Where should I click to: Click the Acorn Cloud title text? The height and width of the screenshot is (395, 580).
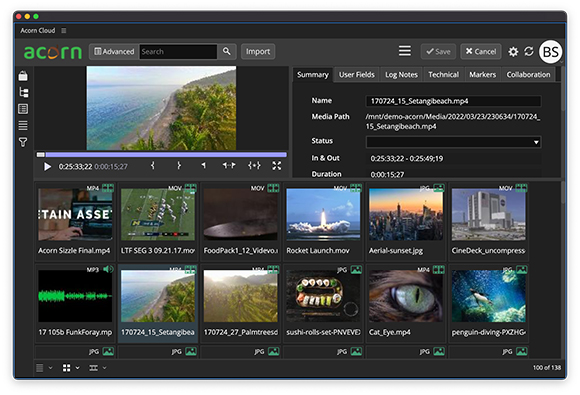pyautogui.click(x=38, y=30)
